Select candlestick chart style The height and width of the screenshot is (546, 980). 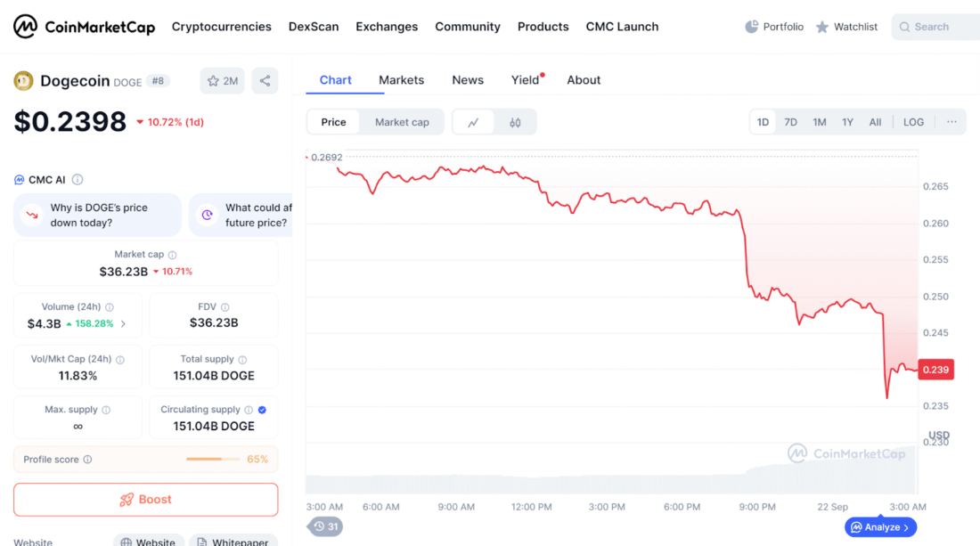pos(515,122)
